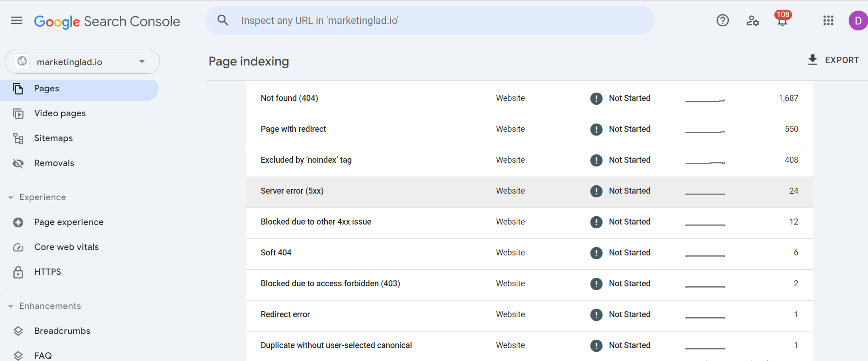Click the Sitemaps sidebar icon

pos(18,138)
